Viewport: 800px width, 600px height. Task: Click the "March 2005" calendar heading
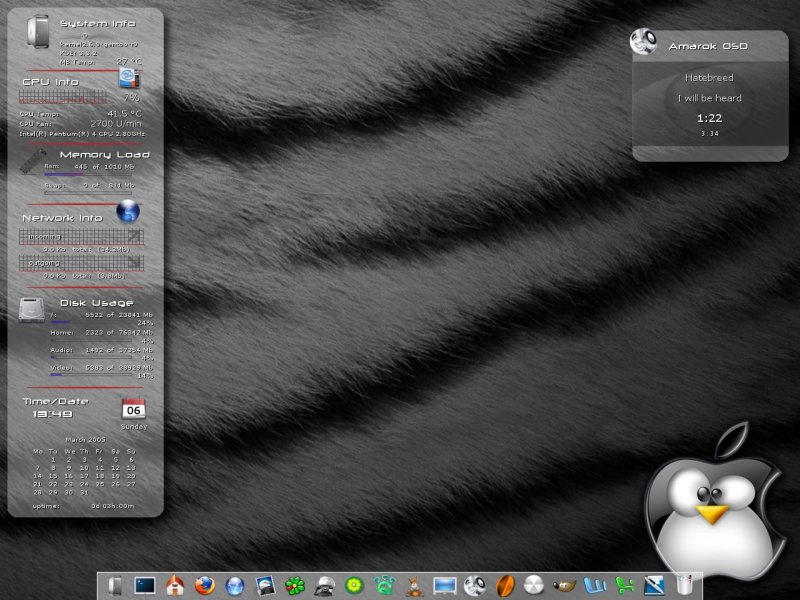[85, 439]
